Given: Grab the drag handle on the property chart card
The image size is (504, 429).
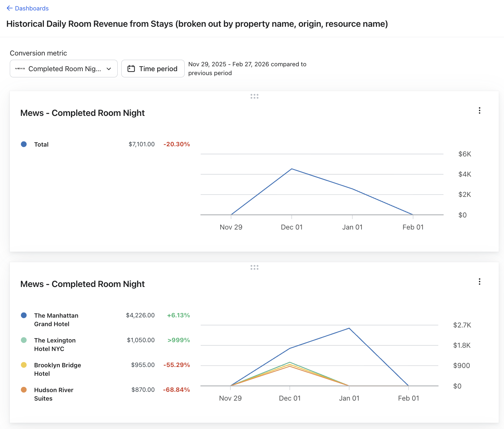Looking at the screenshot, I should 254,267.
